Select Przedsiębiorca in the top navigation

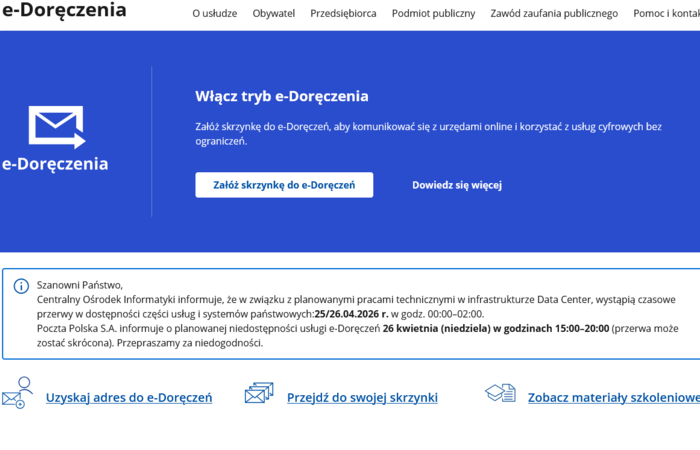click(x=343, y=14)
